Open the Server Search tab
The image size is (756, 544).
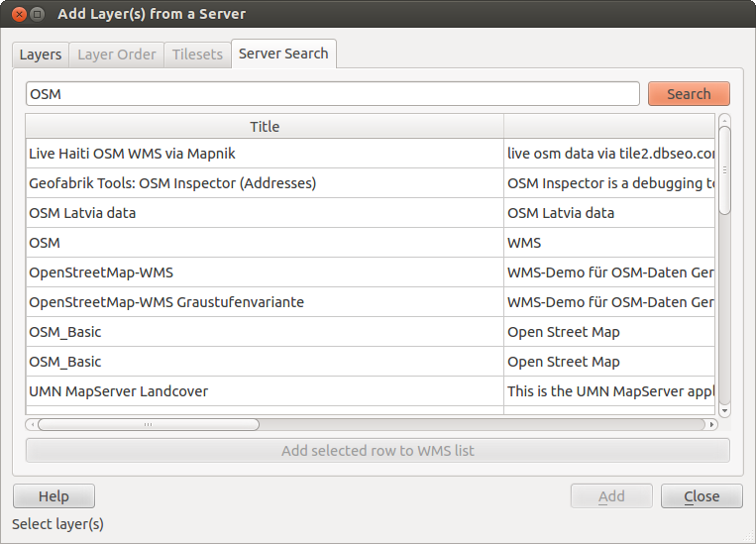[x=283, y=54]
